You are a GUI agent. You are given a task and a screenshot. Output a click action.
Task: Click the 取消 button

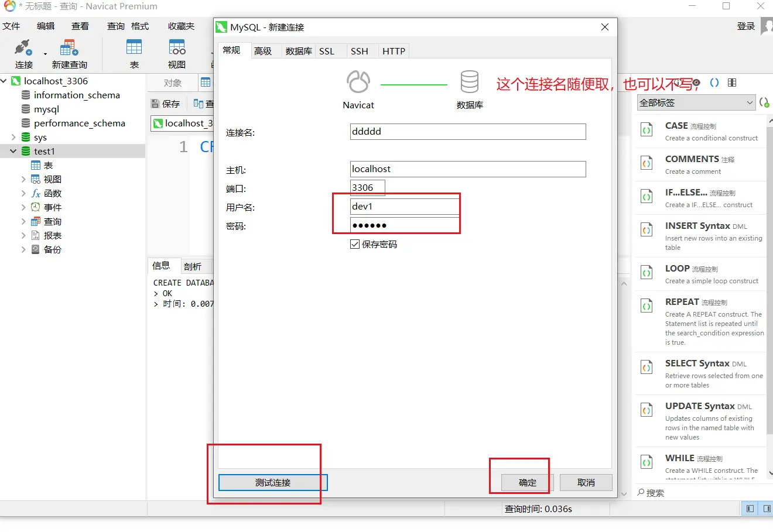click(586, 482)
